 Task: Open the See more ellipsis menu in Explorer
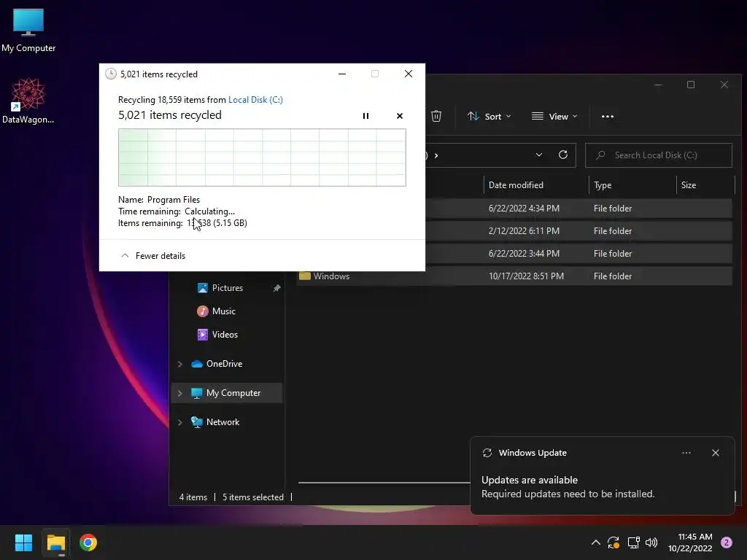(608, 116)
